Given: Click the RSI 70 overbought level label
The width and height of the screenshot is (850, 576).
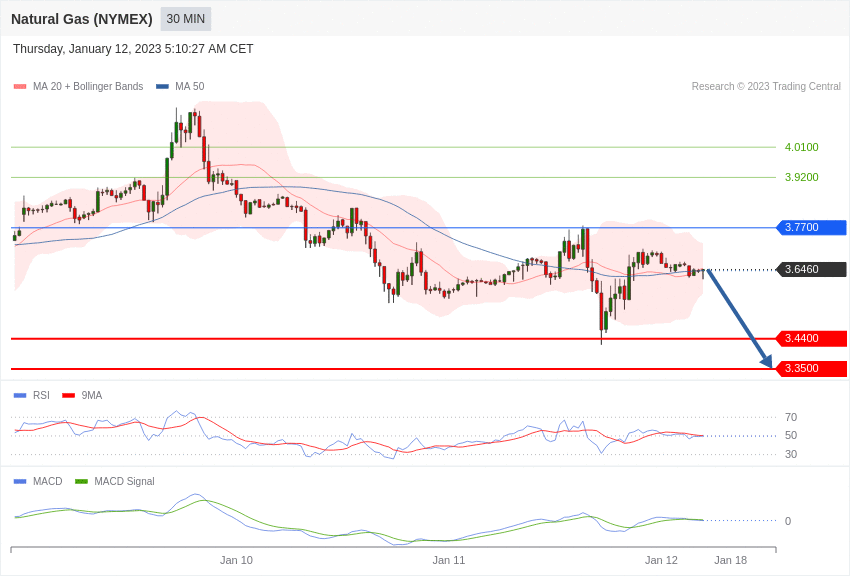Looking at the screenshot, I should pos(791,418).
